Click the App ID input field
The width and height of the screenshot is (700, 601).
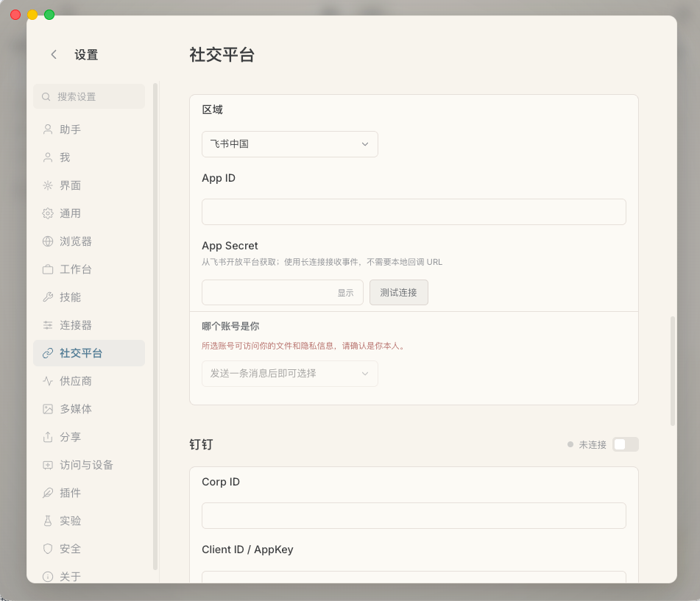pyautogui.click(x=414, y=212)
